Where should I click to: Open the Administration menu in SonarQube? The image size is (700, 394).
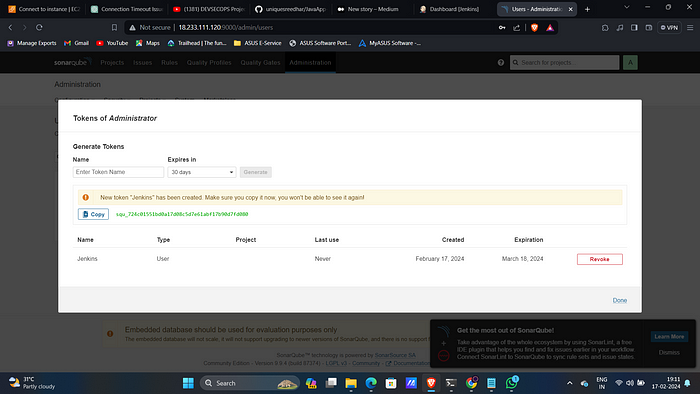(x=310, y=62)
